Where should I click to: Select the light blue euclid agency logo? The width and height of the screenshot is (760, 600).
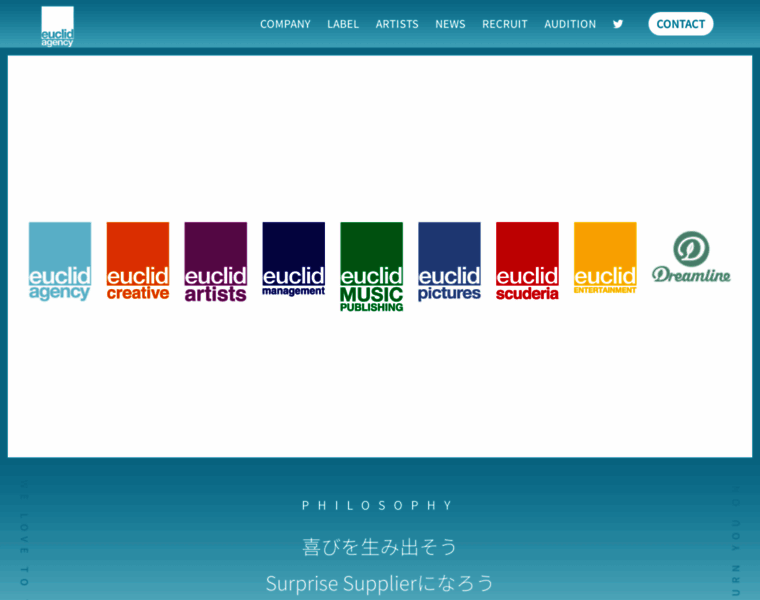(x=60, y=262)
